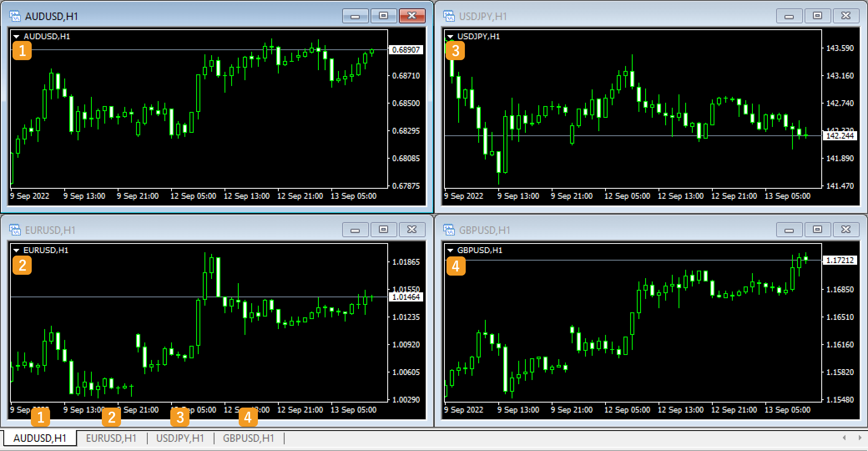
Task: Expand the USDJPY,H1 chart dropdown triangle
Action: click(451, 37)
